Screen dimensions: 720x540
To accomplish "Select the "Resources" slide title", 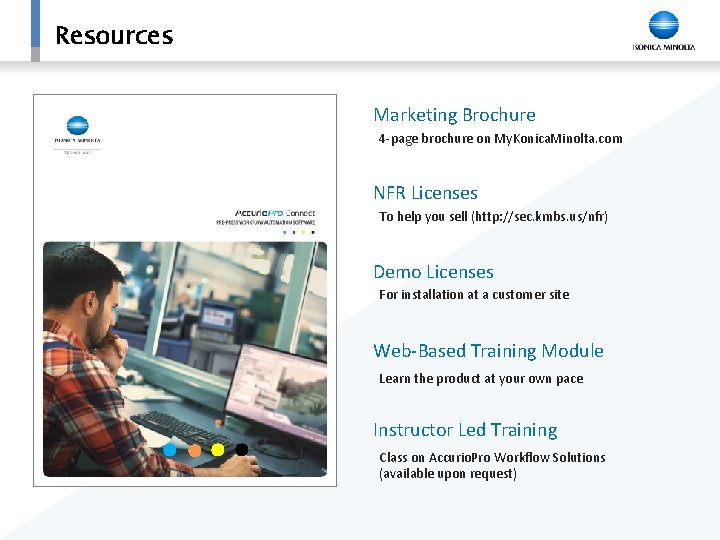I will [x=114, y=35].
